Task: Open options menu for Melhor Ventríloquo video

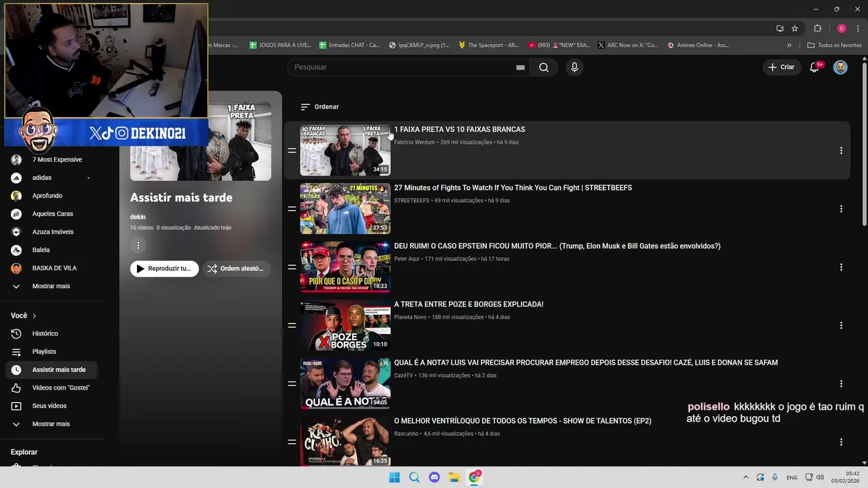Action: pos(841,442)
